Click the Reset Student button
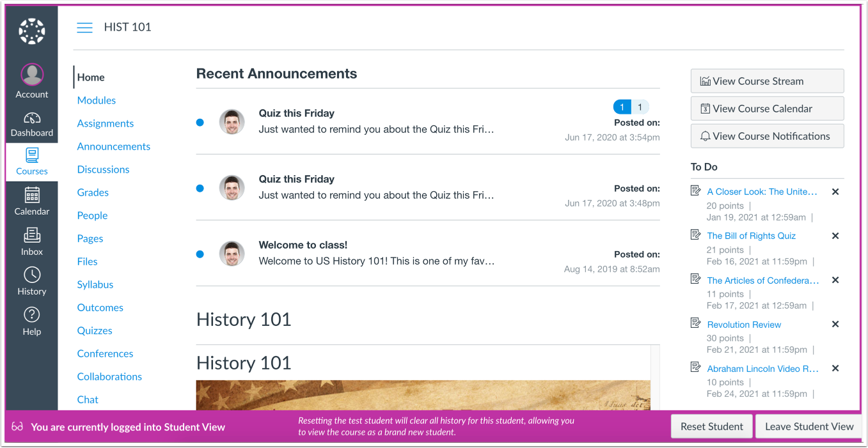868x448 pixels. pyautogui.click(x=712, y=426)
